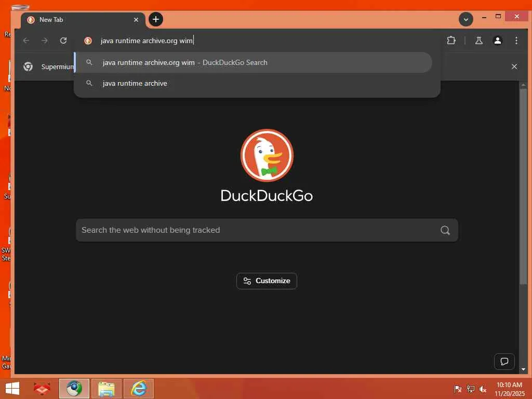Open the Customize button
This screenshot has height=399, width=532.
tap(267, 281)
